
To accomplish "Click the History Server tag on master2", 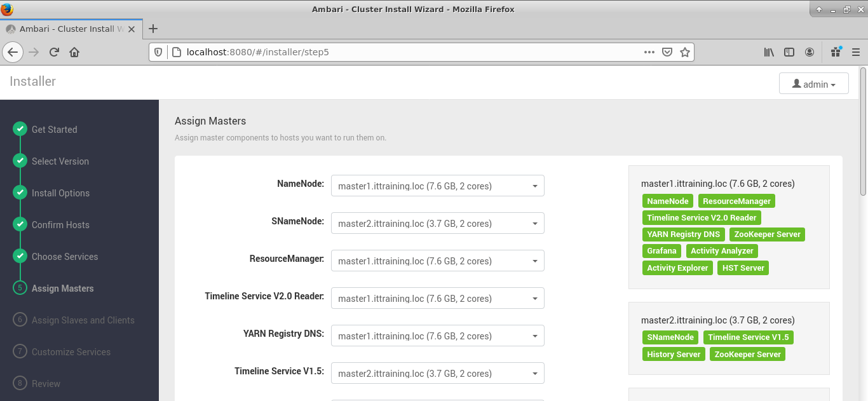I will [673, 354].
